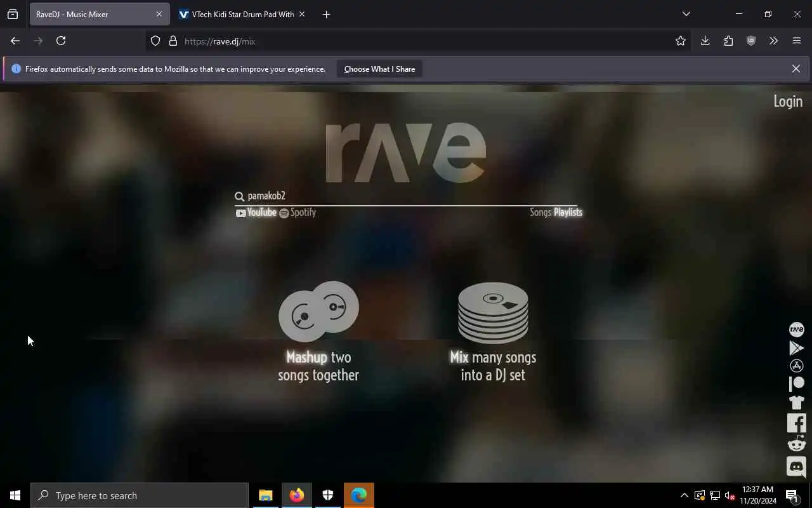This screenshot has width=812, height=508.
Task: Select YouTube as the search source
Action: click(x=256, y=212)
